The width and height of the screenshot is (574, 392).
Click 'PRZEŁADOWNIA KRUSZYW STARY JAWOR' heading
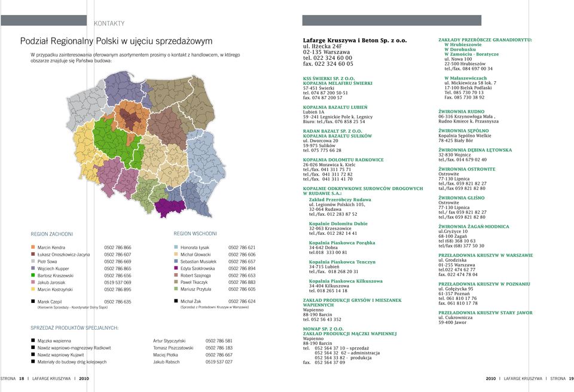(x=486, y=313)
